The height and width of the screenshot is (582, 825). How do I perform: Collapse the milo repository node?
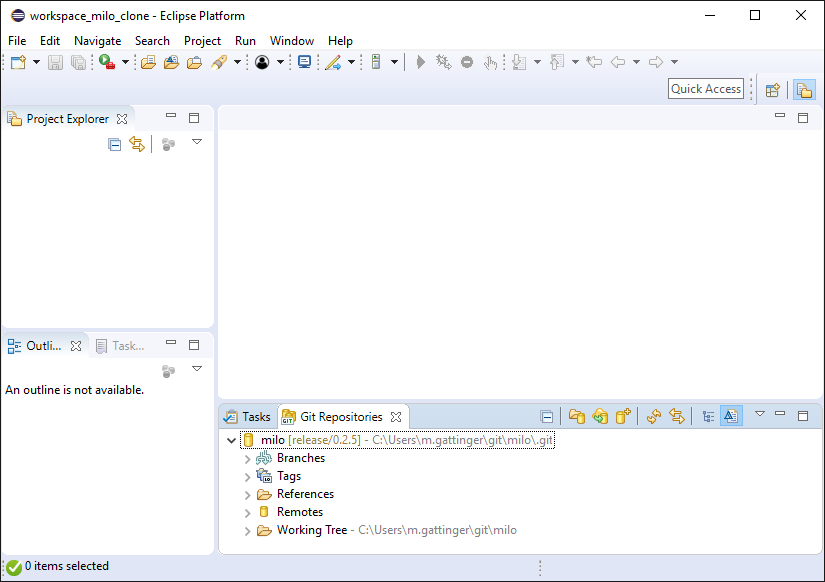coord(232,441)
